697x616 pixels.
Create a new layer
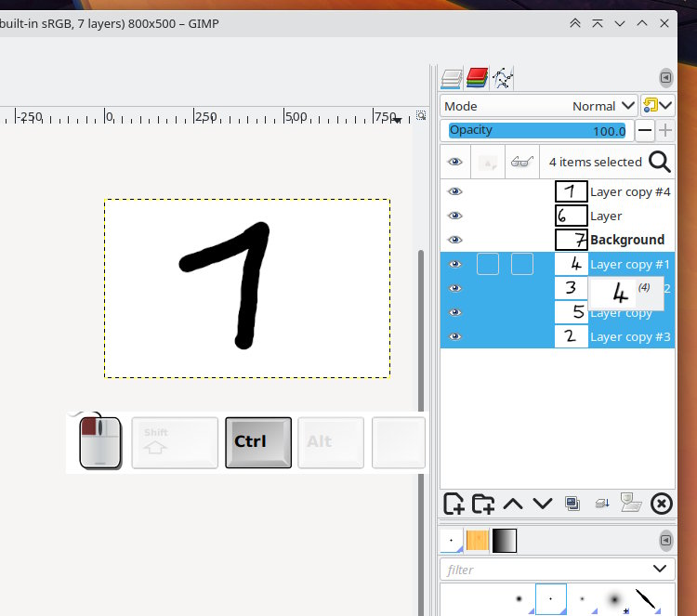(454, 504)
